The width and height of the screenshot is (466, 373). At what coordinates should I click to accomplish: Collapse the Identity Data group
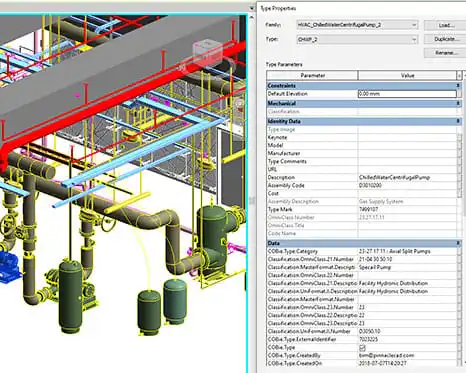[458, 121]
